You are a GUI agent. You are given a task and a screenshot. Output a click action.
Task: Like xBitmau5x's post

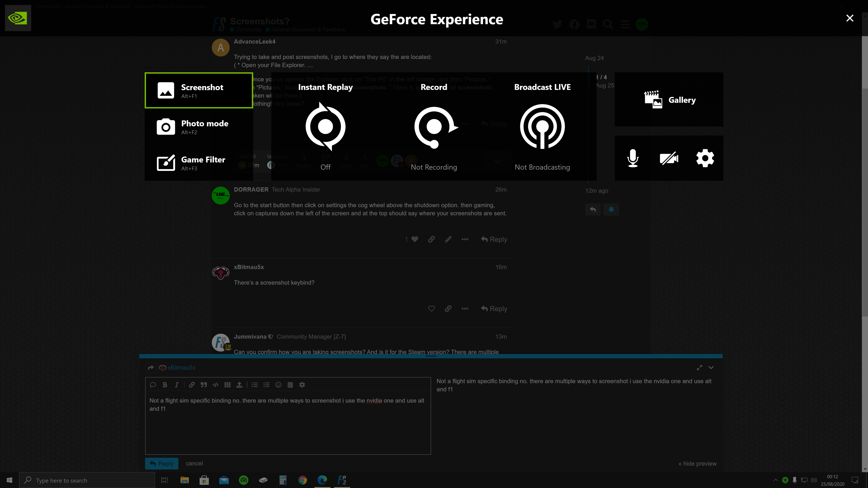click(431, 308)
